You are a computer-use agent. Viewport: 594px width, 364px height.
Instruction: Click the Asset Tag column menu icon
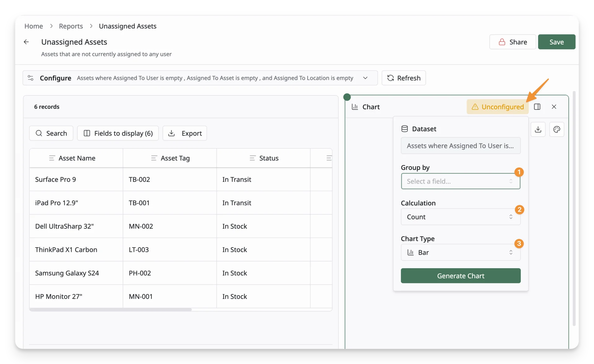pos(154,158)
